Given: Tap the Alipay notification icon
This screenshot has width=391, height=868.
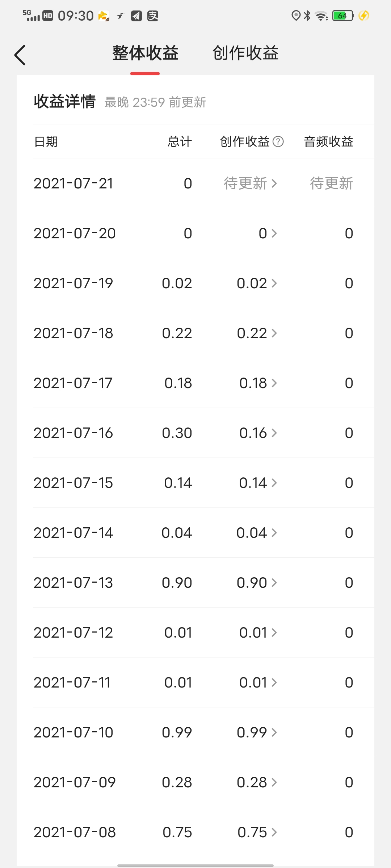Looking at the screenshot, I should point(153,16).
